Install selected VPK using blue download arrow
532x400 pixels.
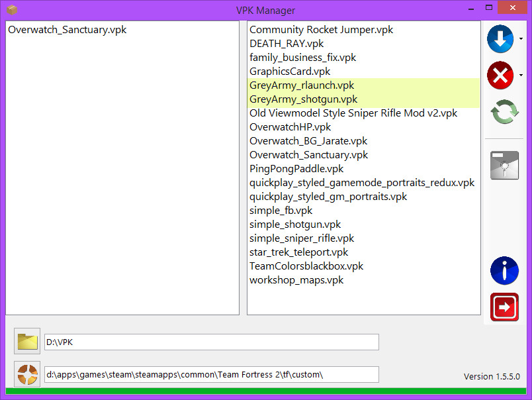pyautogui.click(x=500, y=39)
